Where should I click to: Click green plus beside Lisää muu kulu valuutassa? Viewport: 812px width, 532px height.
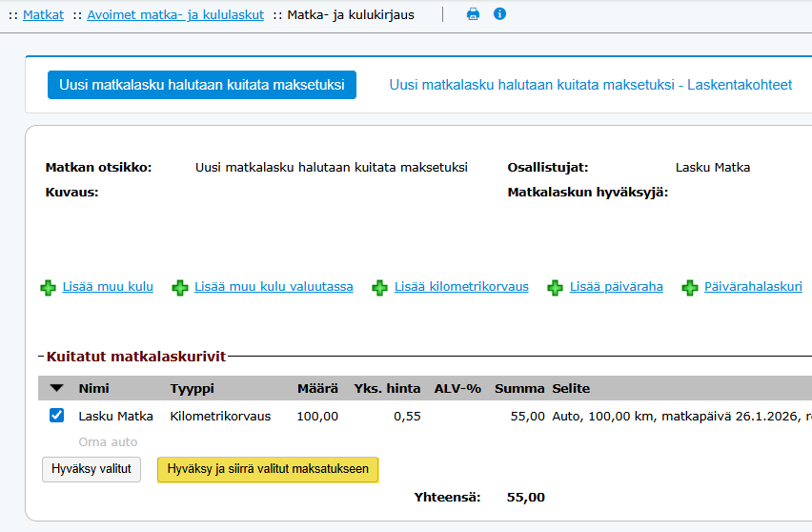180,288
